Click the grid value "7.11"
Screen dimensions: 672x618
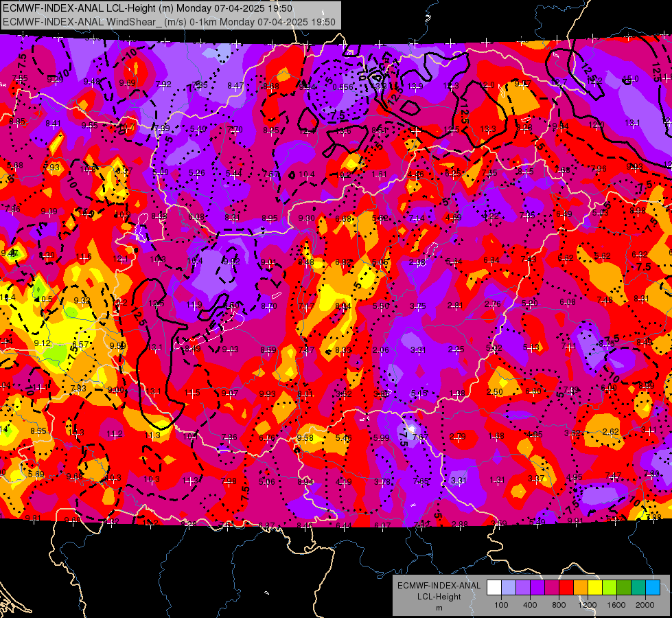point(569,346)
